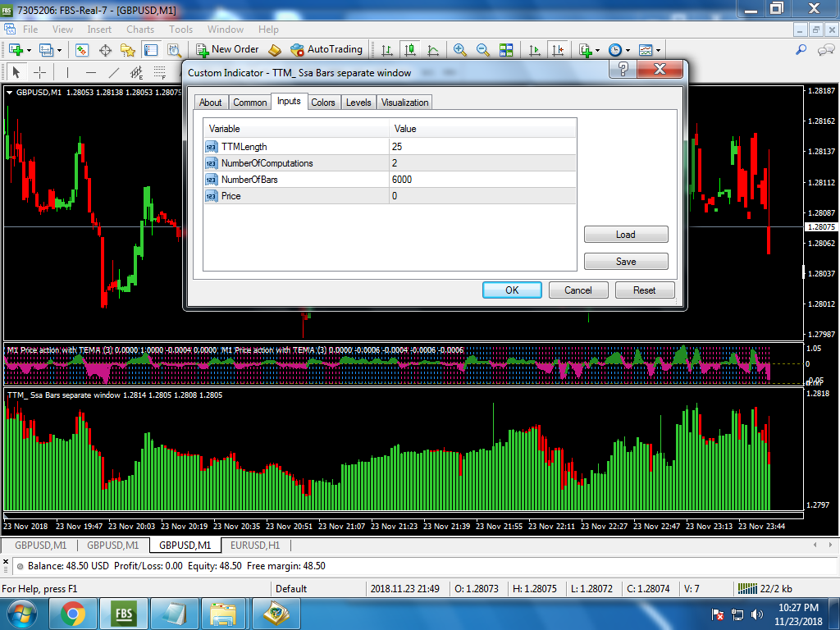The image size is (840, 630).
Task: Click the New Order toolbar button
Action: tap(227, 50)
